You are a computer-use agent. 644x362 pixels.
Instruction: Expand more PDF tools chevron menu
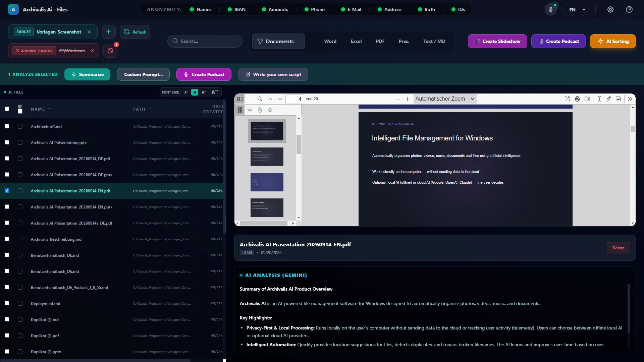point(630,99)
